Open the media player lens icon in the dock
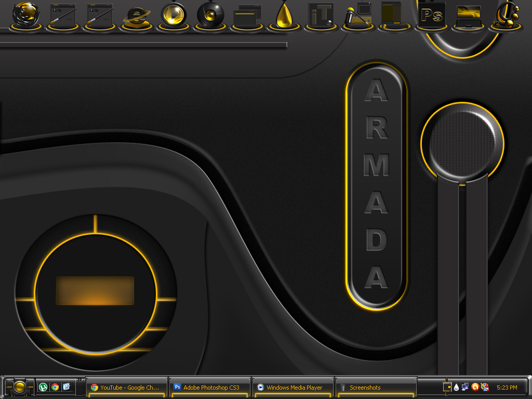This screenshot has width=532, height=399. [172, 15]
